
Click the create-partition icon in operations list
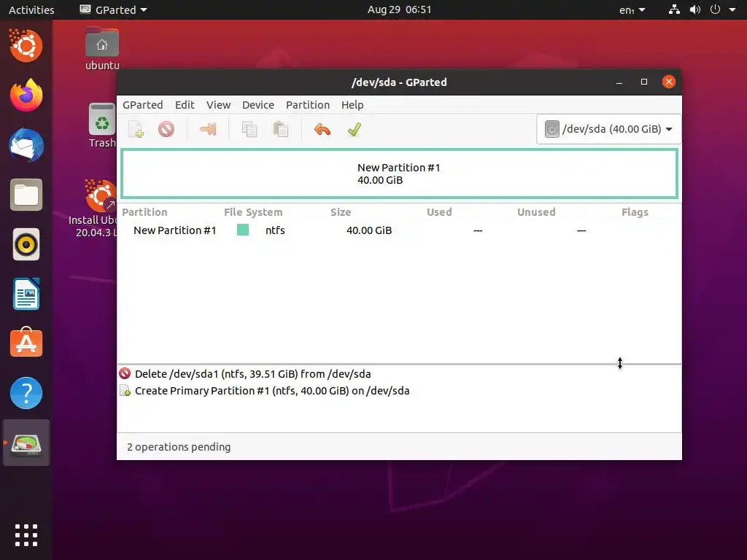coord(125,391)
